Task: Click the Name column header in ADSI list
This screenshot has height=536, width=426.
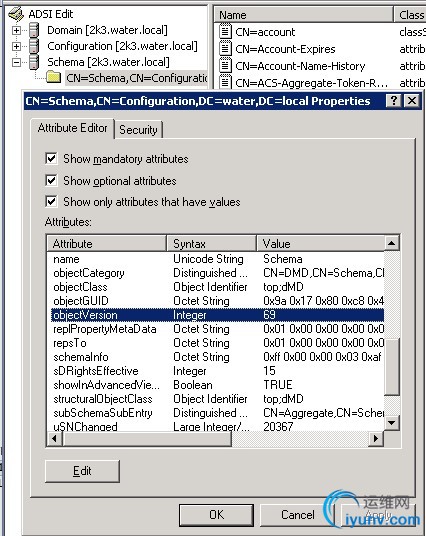Action: coord(304,15)
